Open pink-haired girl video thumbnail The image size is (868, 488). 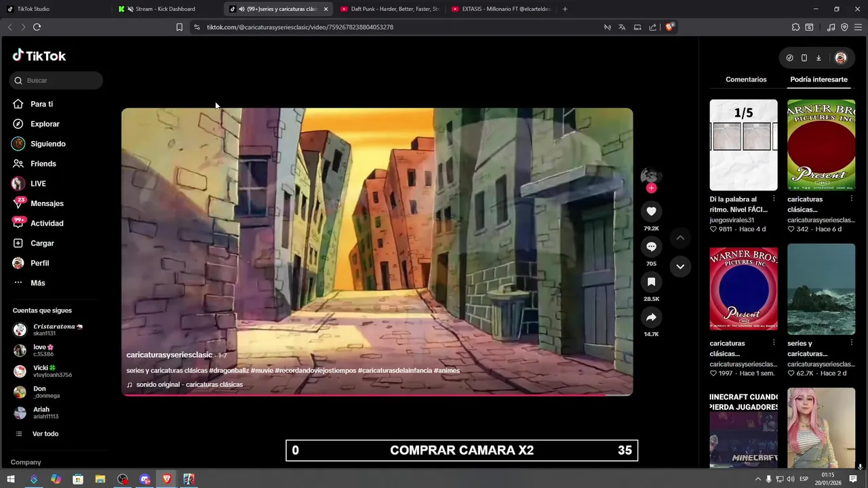[x=821, y=428]
